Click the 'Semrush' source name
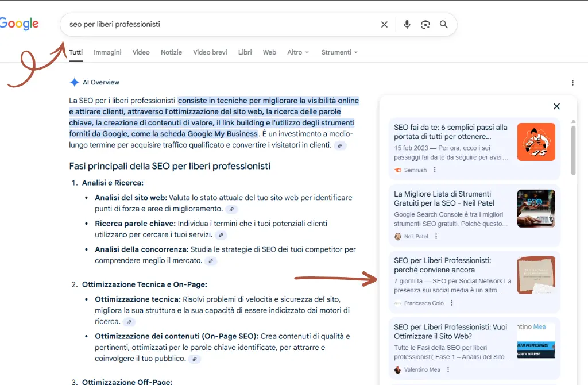Screen dimensions: 588x385 click(x=416, y=170)
